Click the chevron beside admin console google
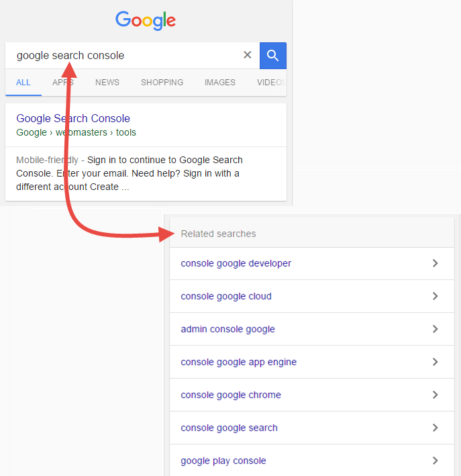 point(436,329)
